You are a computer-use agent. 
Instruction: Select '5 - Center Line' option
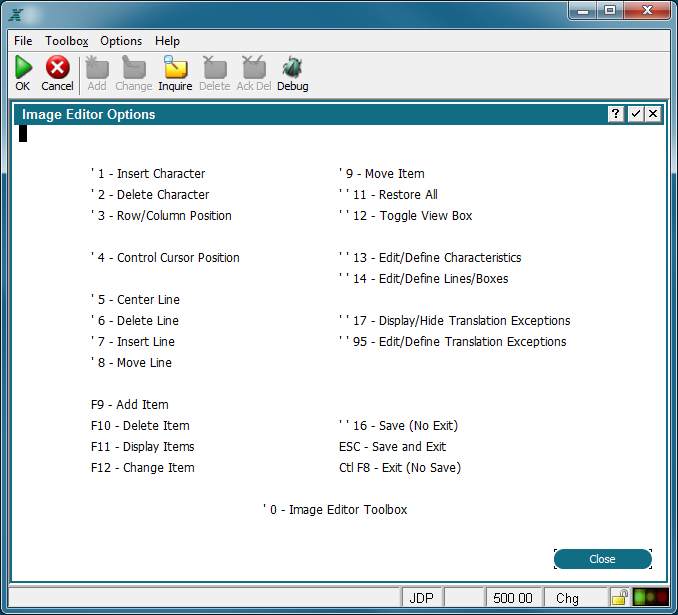(135, 300)
